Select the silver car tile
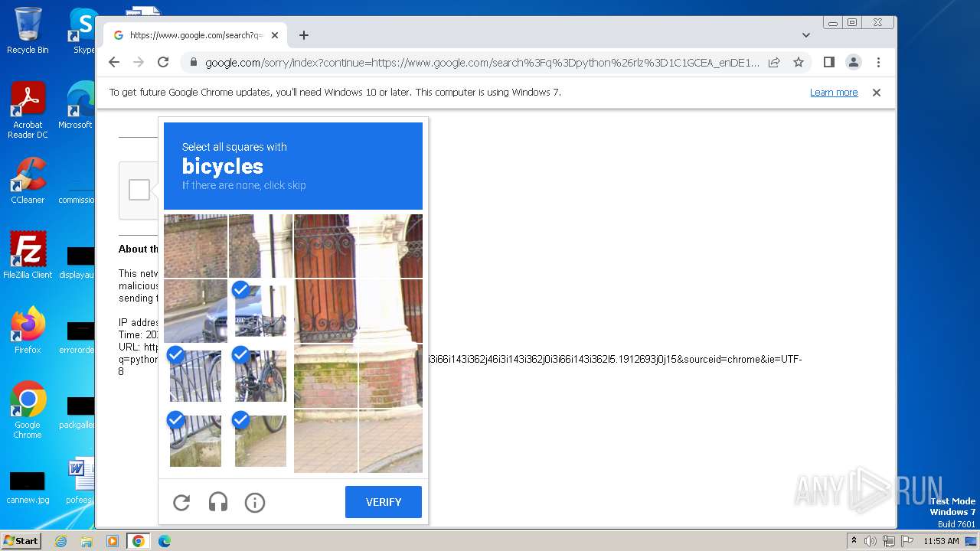 coord(195,311)
